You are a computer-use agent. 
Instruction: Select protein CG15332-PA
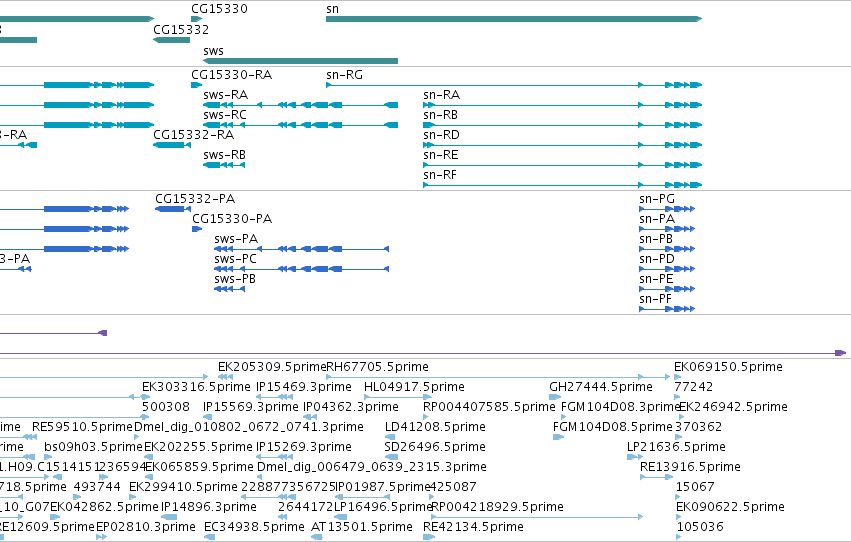[x=173, y=209]
